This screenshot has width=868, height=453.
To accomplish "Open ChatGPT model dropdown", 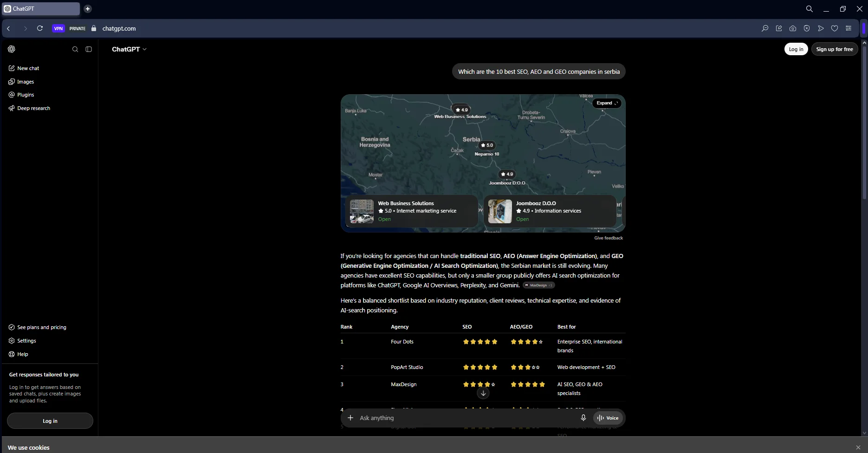I will click(x=129, y=49).
